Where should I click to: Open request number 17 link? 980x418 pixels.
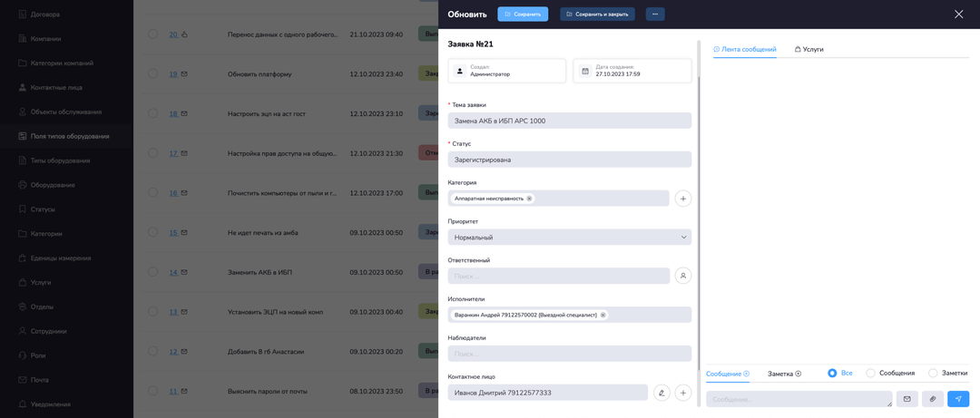[x=173, y=154]
